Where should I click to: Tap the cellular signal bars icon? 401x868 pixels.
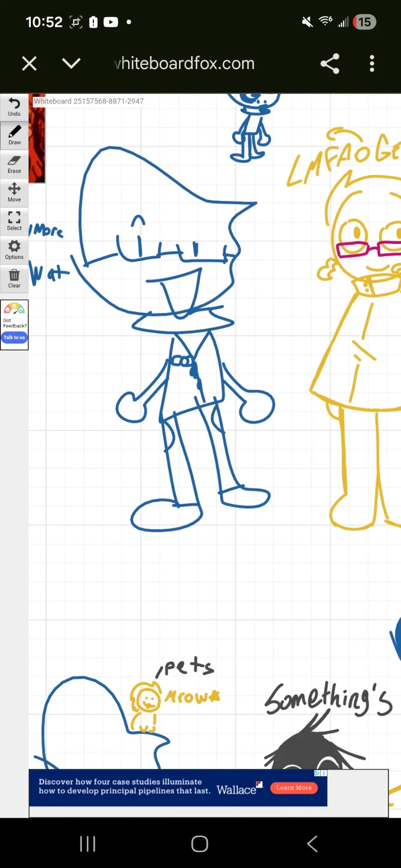tap(343, 22)
